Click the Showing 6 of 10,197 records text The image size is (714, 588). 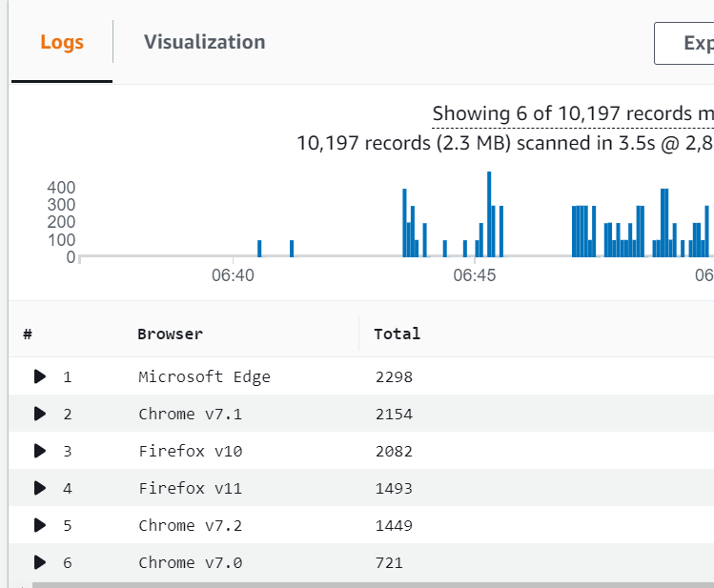pos(573,113)
